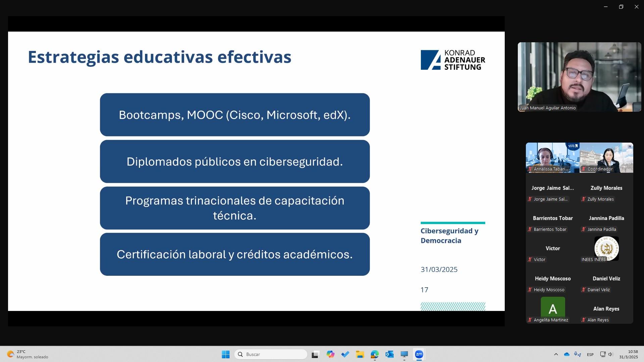Screen dimensions: 644x362
Task: Open File Explorer from the taskbar
Action: point(360,354)
